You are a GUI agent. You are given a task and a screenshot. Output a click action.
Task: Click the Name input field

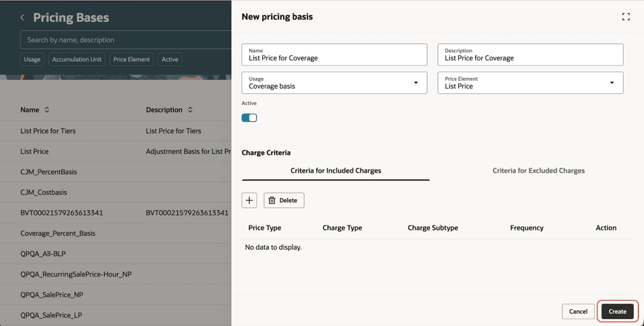tap(334, 54)
